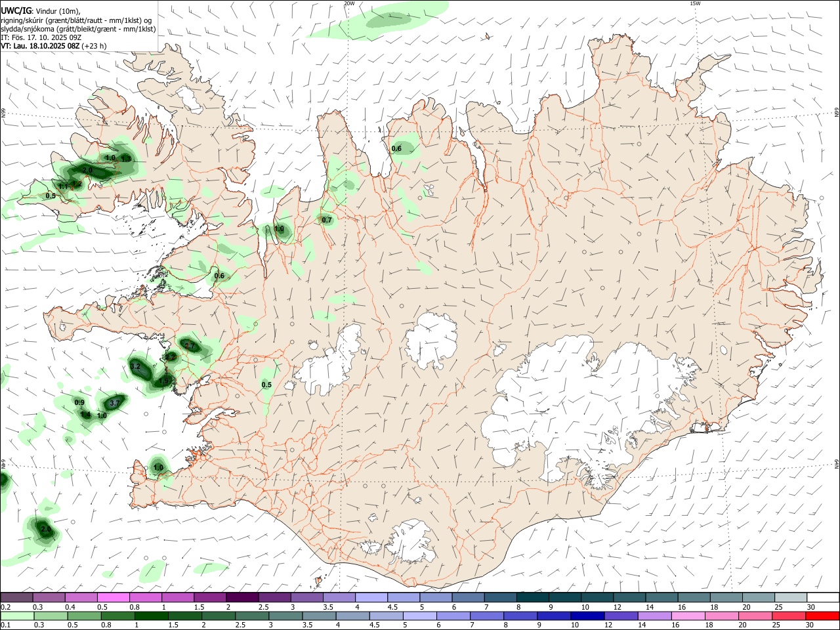Click the '66N' latitude label on right edge
Image resolution: width=840 pixels, height=630 pixels.
(837, 112)
